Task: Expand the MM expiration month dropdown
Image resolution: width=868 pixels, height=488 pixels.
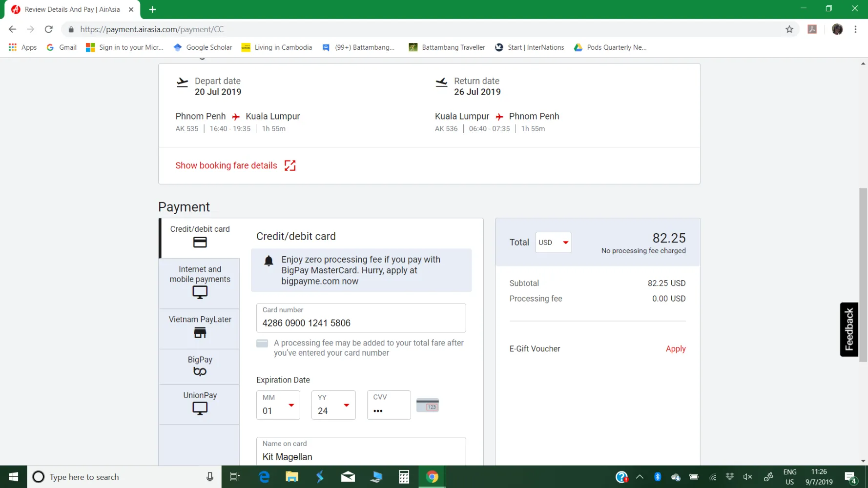Action: coord(278,405)
